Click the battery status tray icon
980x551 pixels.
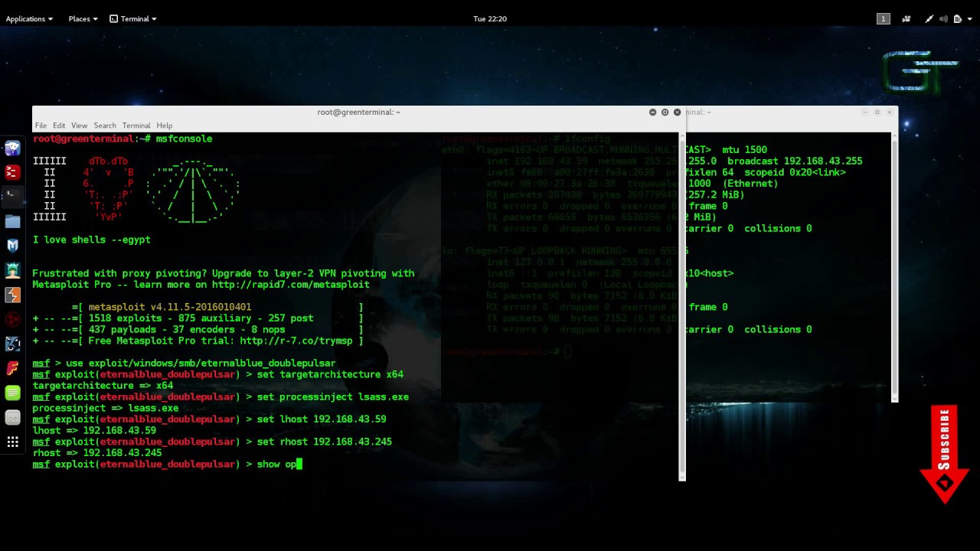(x=958, y=18)
